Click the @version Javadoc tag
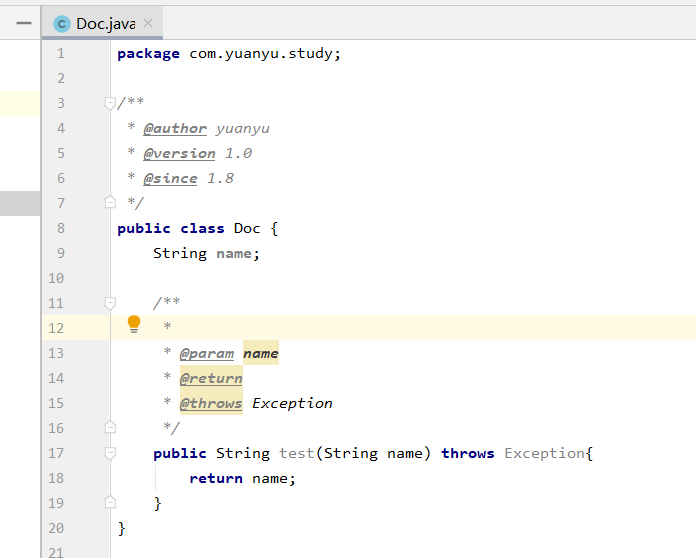The image size is (696, 558). click(x=179, y=154)
